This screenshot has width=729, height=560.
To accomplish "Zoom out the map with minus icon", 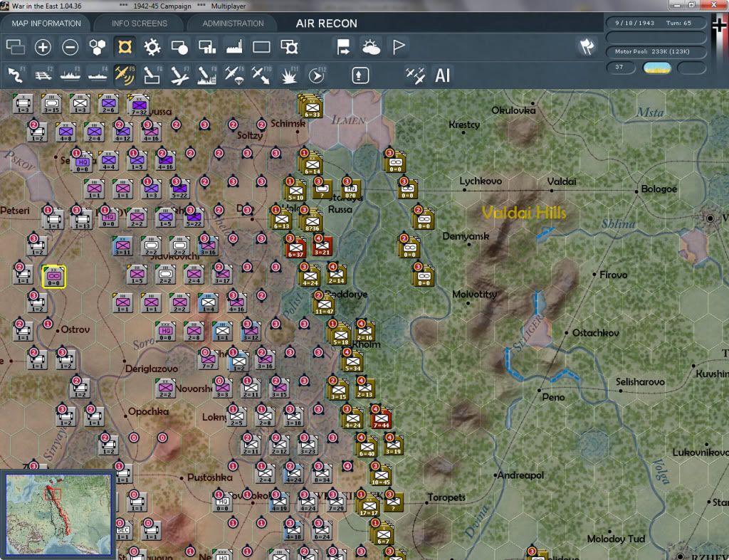I will 70,47.
